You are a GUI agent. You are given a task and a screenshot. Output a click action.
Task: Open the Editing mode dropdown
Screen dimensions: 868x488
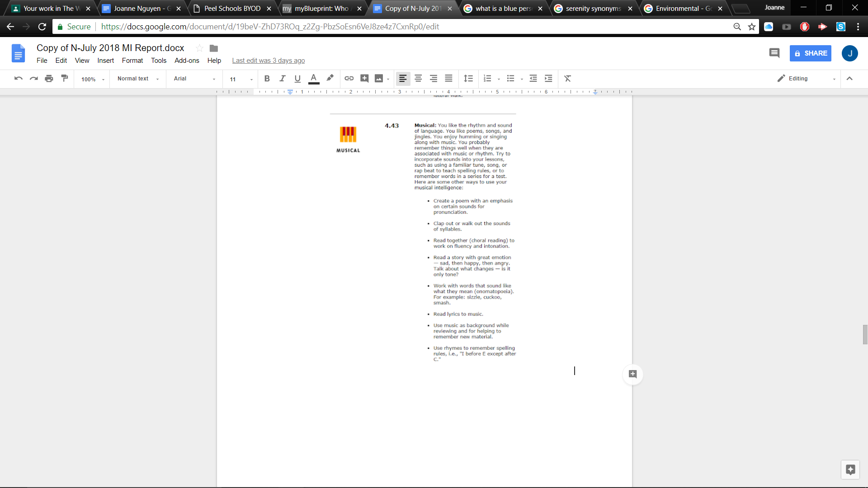(807, 79)
